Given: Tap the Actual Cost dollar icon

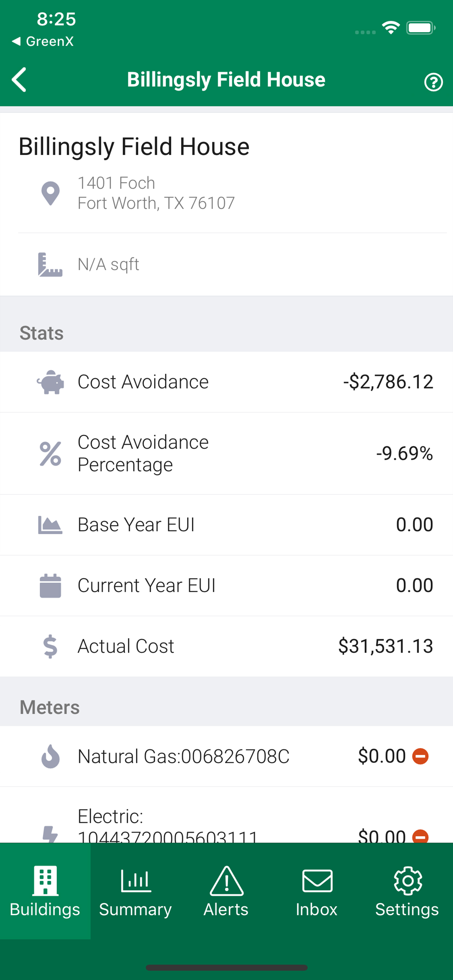Looking at the screenshot, I should coord(50,646).
